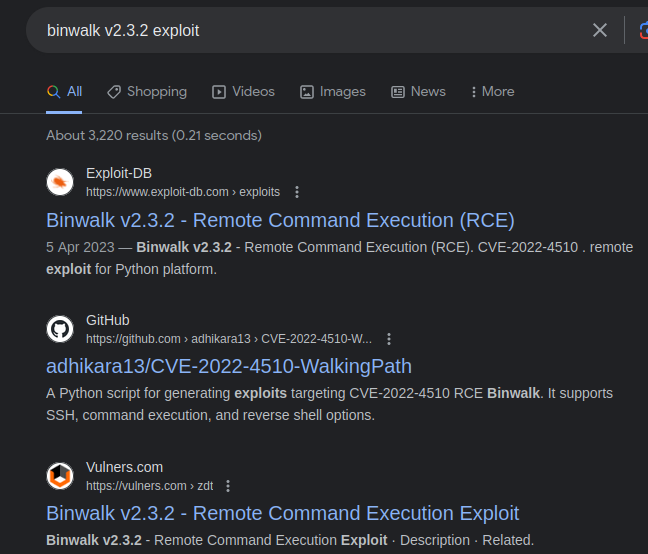Switch to the Shopping tab
The height and width of the screenshot is (554, 648).
coord(147,91)
